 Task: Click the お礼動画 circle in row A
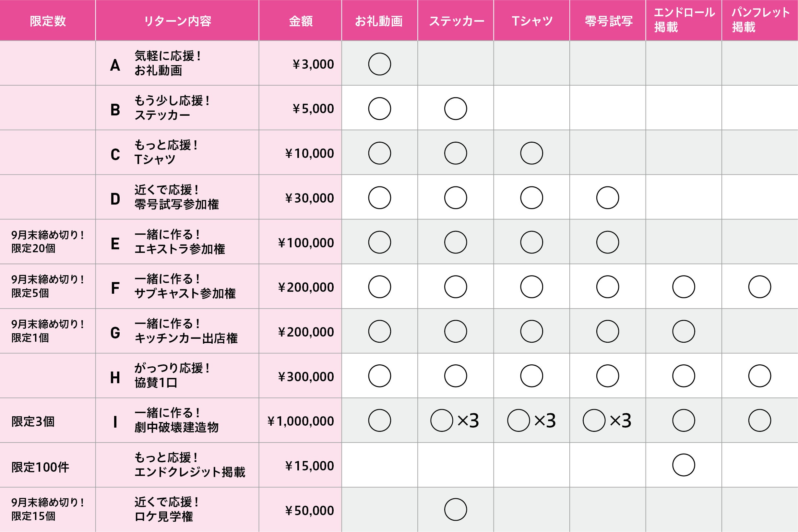(379, 64)
